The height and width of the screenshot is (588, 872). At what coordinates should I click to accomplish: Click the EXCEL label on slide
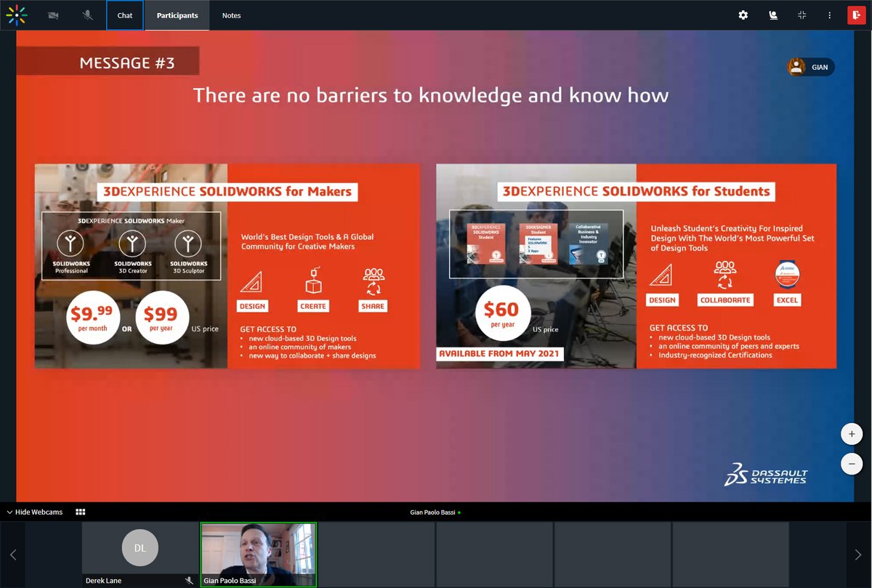787,299
